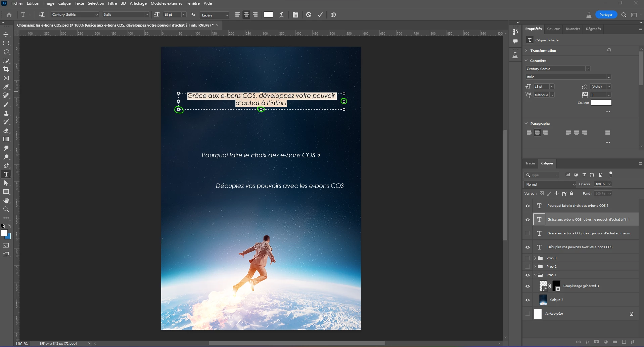
Task: Click the Partager button
Action: click(x=606, y=15)
